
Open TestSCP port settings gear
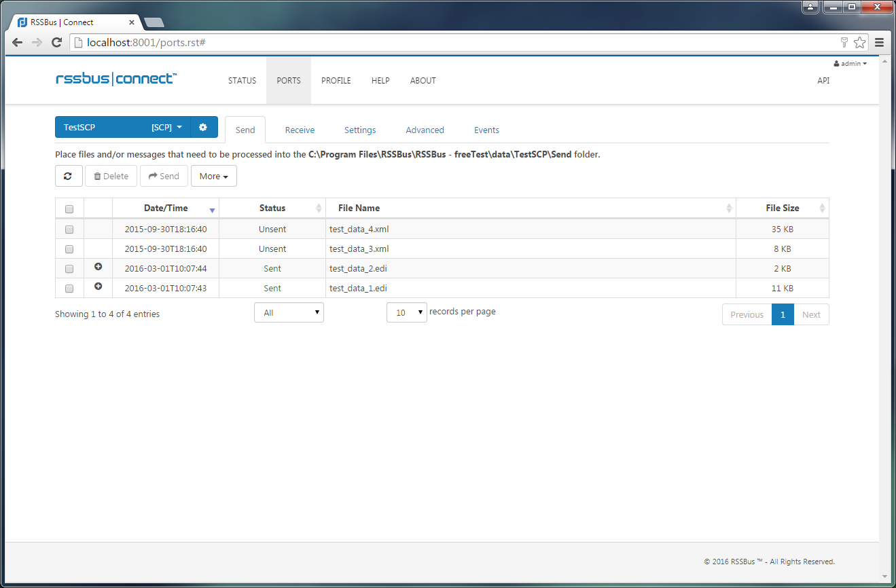pyautogui.click(x=203, y=127)
